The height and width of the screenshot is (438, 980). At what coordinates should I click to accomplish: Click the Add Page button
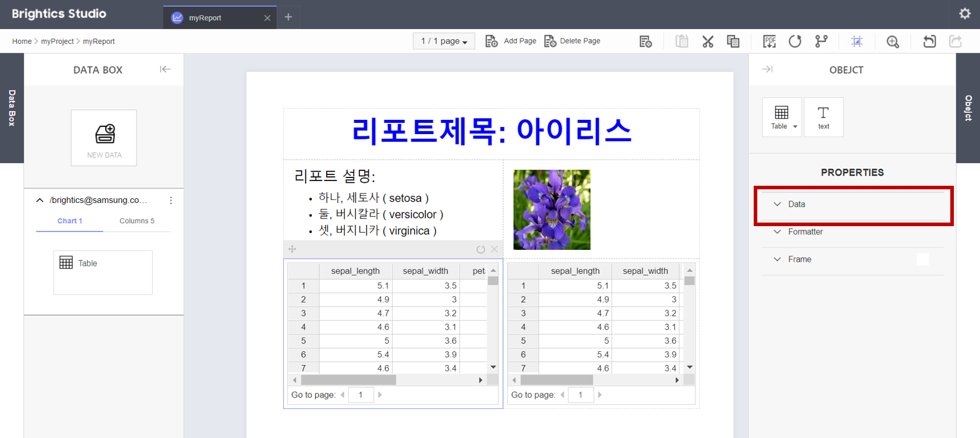[x=511, y=41]
